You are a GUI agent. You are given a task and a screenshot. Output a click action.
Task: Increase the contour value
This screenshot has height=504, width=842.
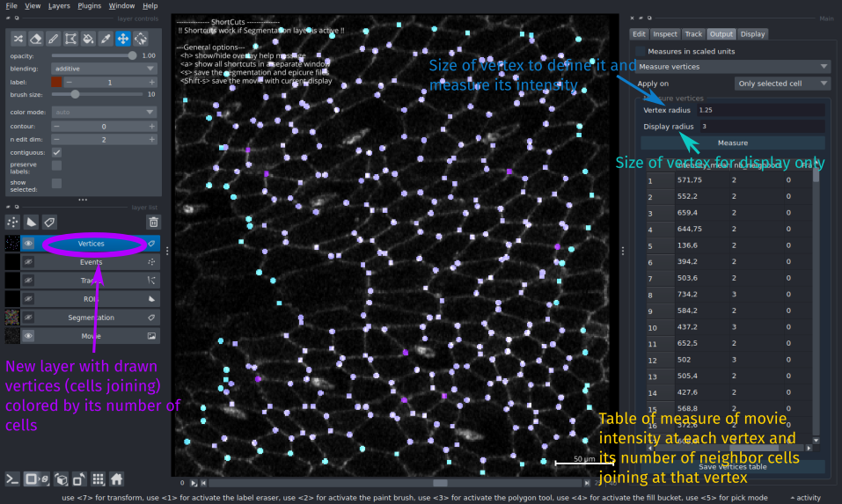pyautogui.click(x=151, y=126)
